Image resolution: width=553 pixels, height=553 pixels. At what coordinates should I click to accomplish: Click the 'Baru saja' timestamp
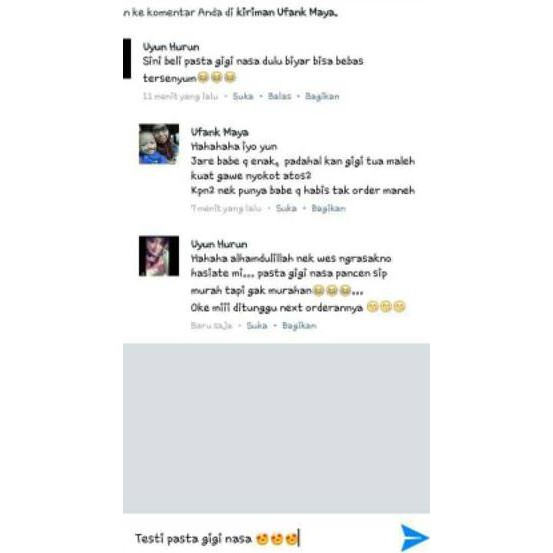tap(211, 326)
